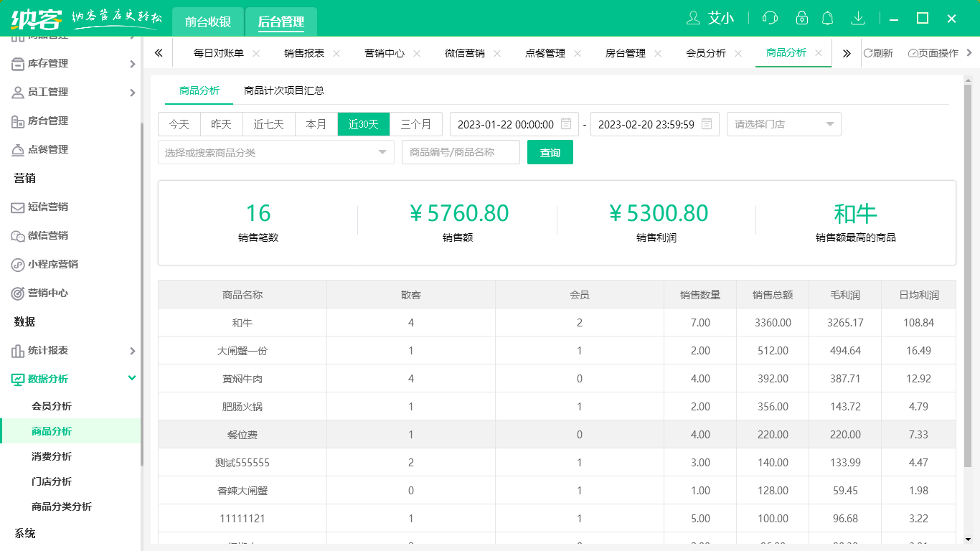
Task: Click 销售总额 column header
Action: click(x=773, y=295)
